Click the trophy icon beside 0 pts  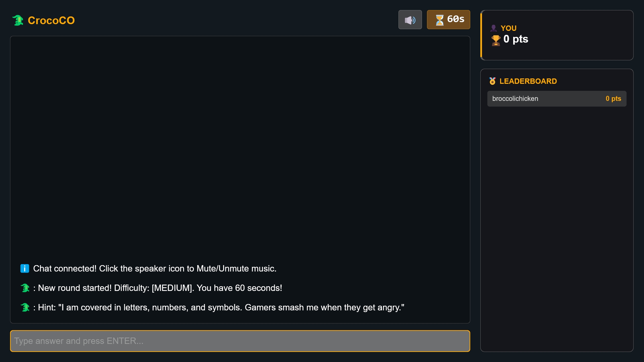[496, 40]
